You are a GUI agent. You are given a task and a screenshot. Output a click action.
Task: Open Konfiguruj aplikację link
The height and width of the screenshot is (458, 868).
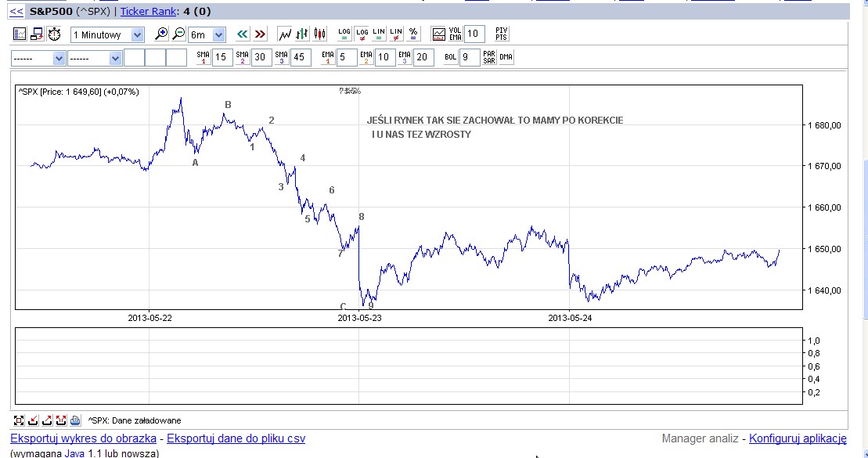[798, 438]
